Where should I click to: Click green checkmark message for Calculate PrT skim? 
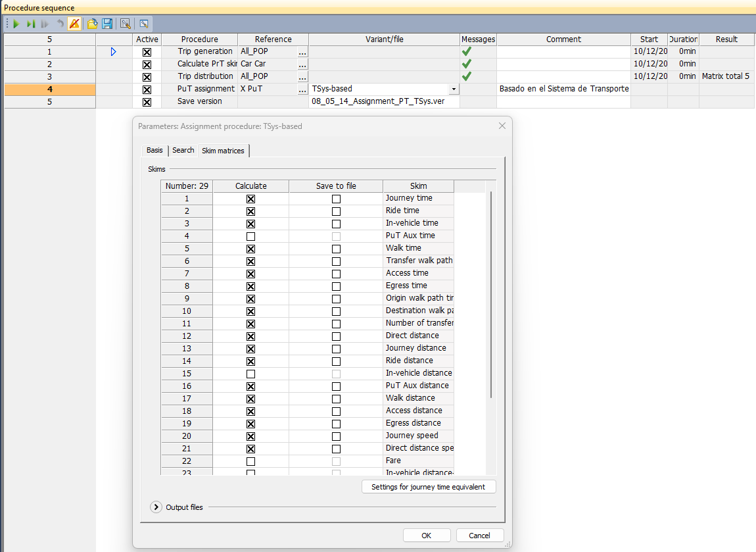(466, 64)
